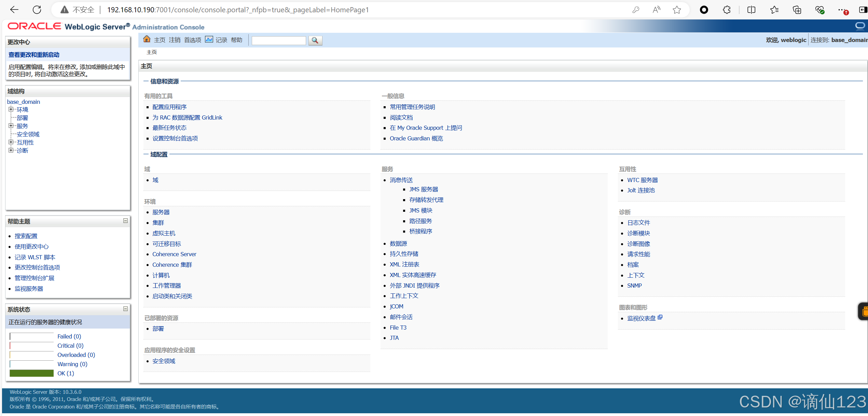Click the favorites star icon

click(x=677, y=10)
